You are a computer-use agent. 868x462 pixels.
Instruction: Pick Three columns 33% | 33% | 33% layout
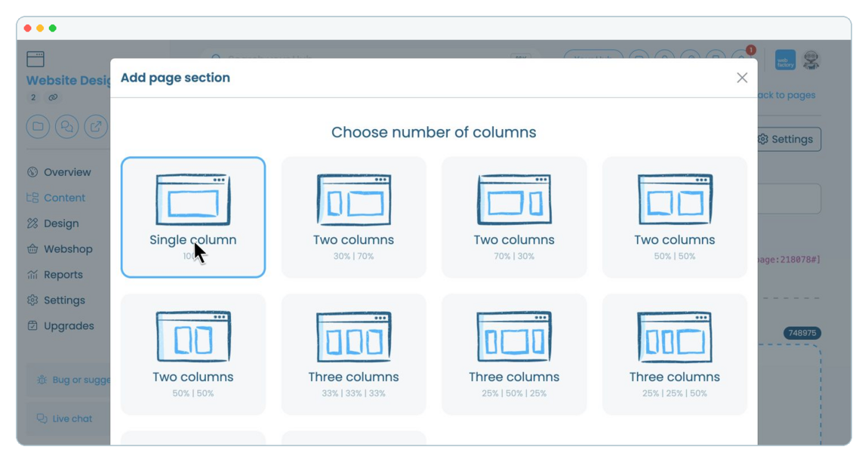(x=354, y=355)
